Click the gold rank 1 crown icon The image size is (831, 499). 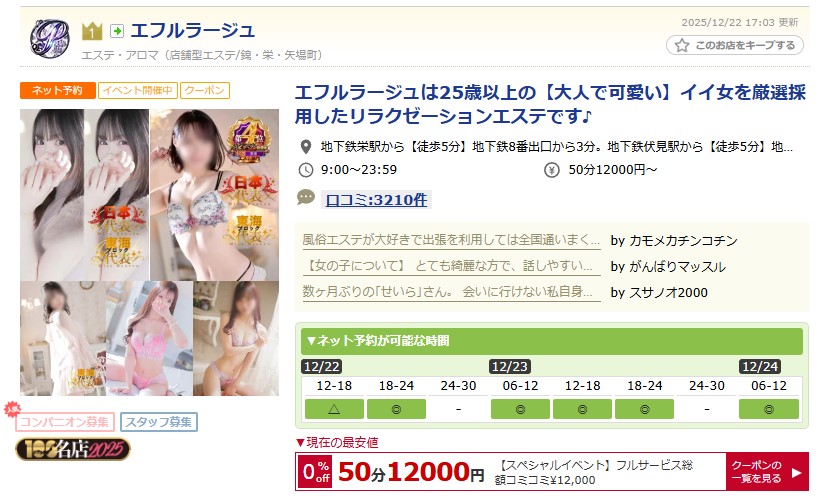92,31
